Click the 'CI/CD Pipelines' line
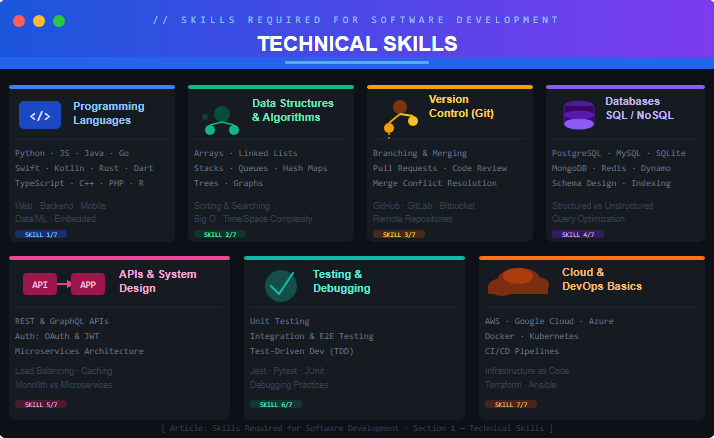The width and height of the screenshot is (714, 438). [x=522, y=351]
